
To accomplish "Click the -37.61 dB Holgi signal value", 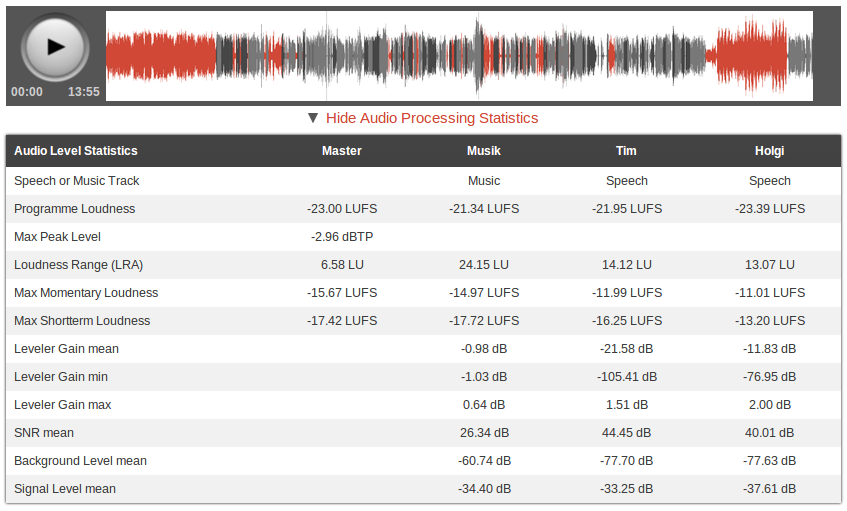I will (x=770, y=489).
